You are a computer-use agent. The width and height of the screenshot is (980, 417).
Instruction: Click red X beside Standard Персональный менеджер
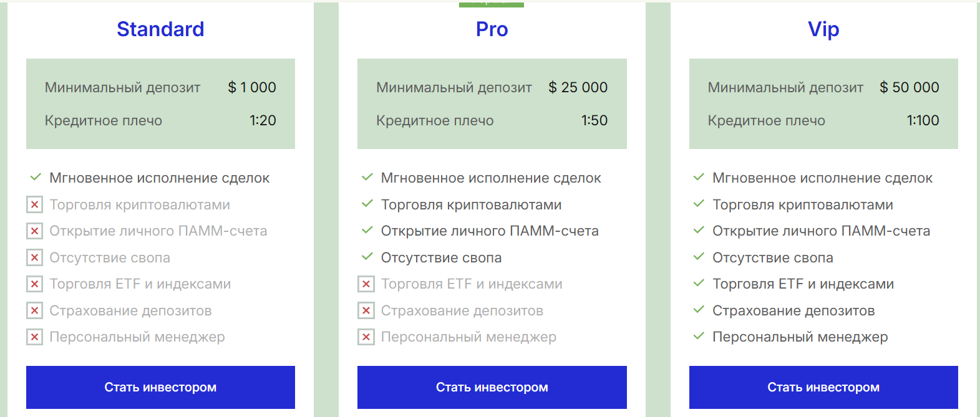pos(35,337)
